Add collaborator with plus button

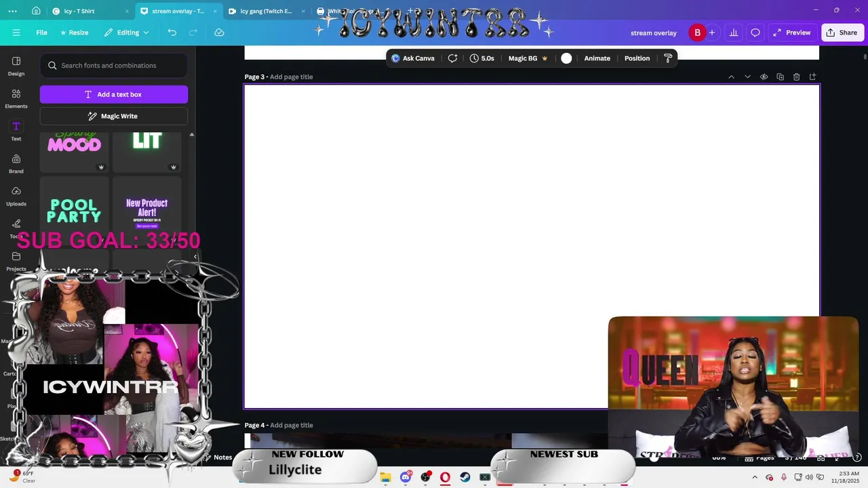[x=711, y=33]
